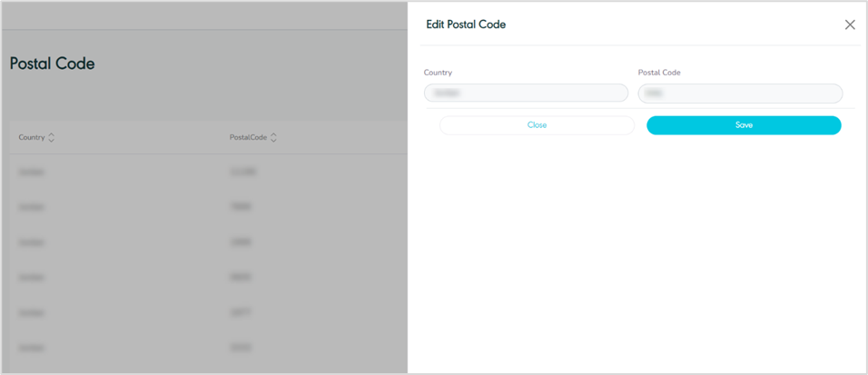Image resolution: width=868 pixels, height=375 pixels.
Task: Click the Edit Postal Code panel title
Action: pyautogui.click(x=466, y=25)
